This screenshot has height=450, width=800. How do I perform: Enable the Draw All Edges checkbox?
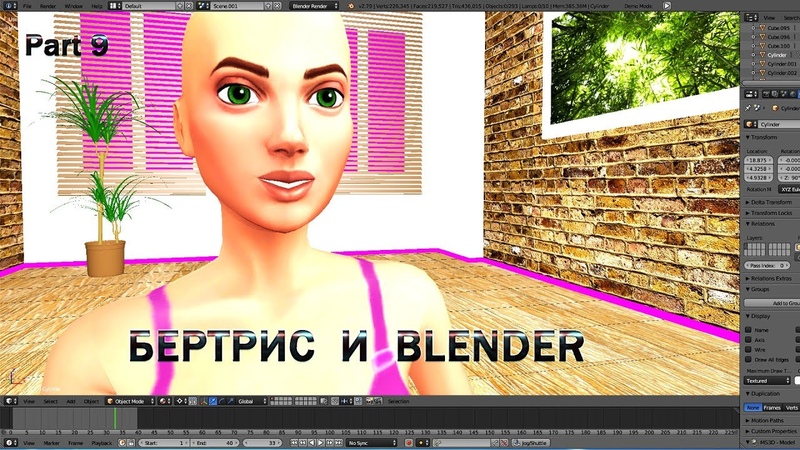(748, 360)
